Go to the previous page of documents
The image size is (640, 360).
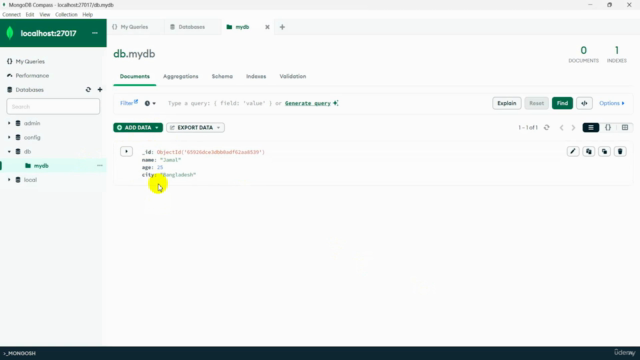click(x=561, y=128)
